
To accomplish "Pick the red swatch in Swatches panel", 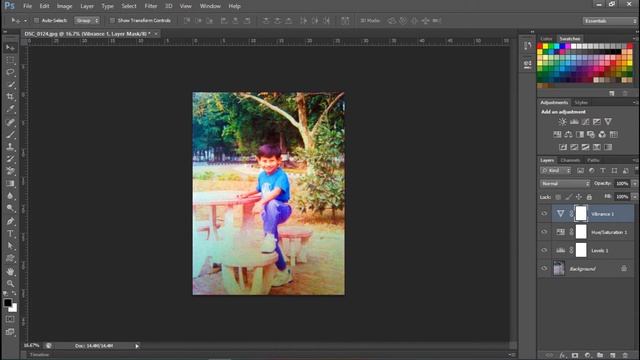I will click(540, 46).
